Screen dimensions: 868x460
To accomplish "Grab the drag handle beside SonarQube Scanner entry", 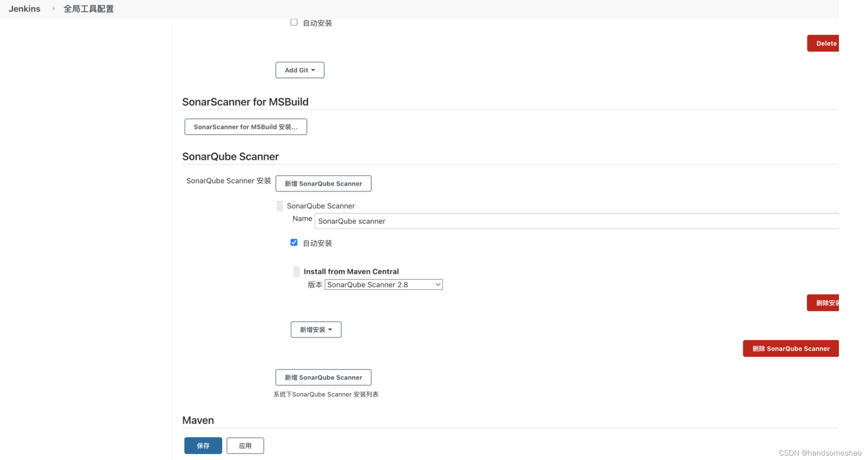I will [280, 206].
